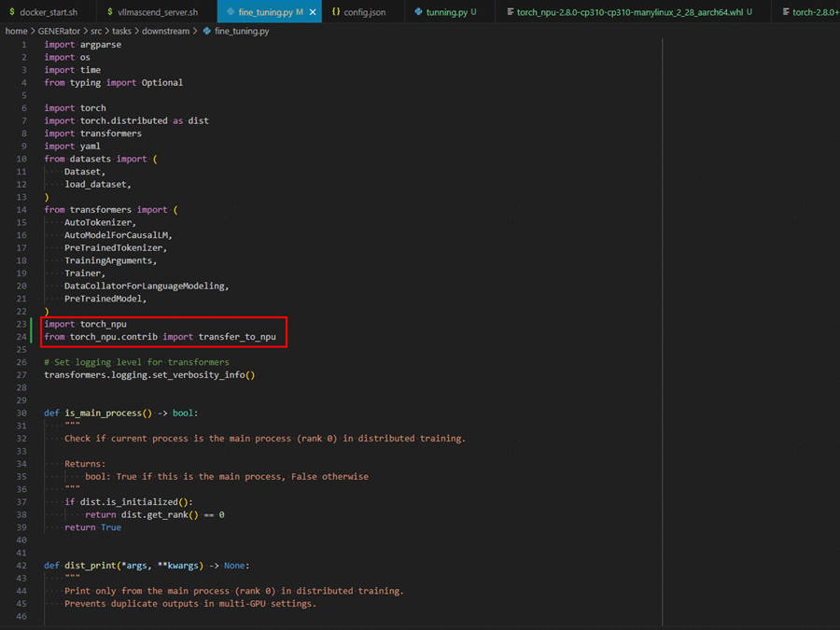Click 'return True' on line 39
840x630 pixels.
click(x=92, y=527)
